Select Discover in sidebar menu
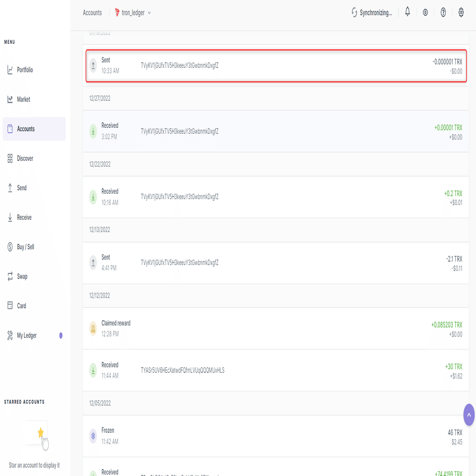 pyautogui.click(x=25, y=158)
